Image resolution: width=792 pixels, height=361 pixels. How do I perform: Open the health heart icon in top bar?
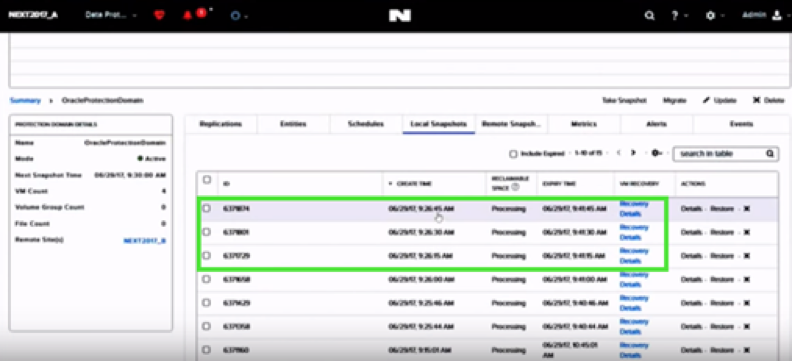[x=159, y=16]
